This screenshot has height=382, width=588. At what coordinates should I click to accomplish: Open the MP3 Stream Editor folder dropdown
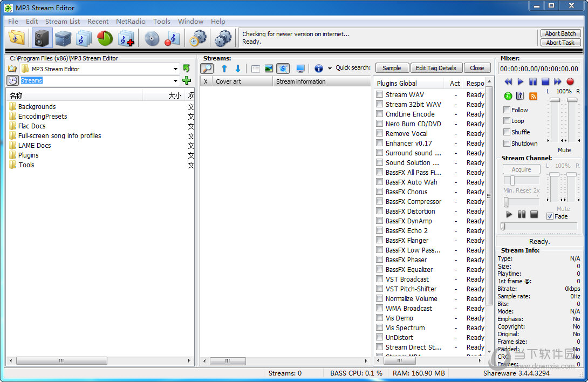pos(175,69)
